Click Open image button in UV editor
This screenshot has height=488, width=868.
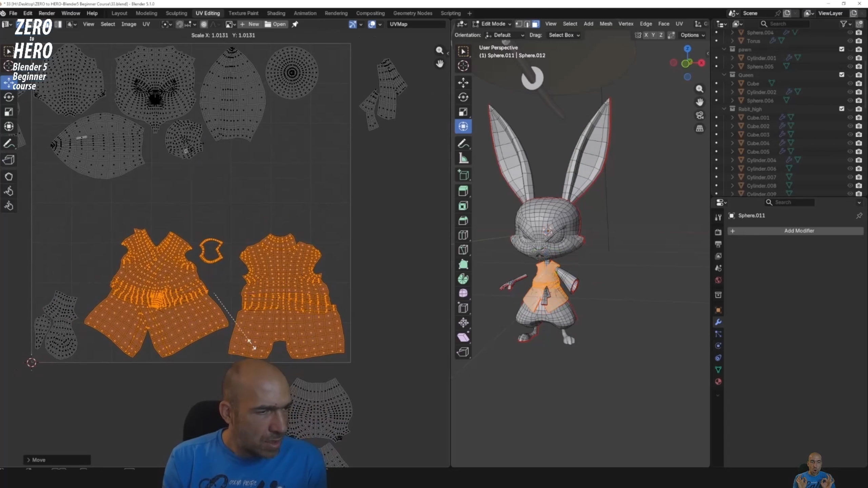coord(275,24)
